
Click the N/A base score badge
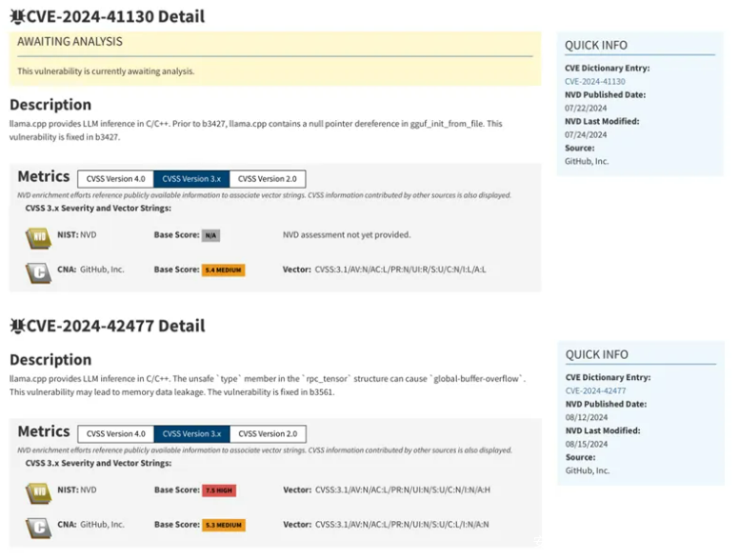pyautogui.click(x=210, y=235)
